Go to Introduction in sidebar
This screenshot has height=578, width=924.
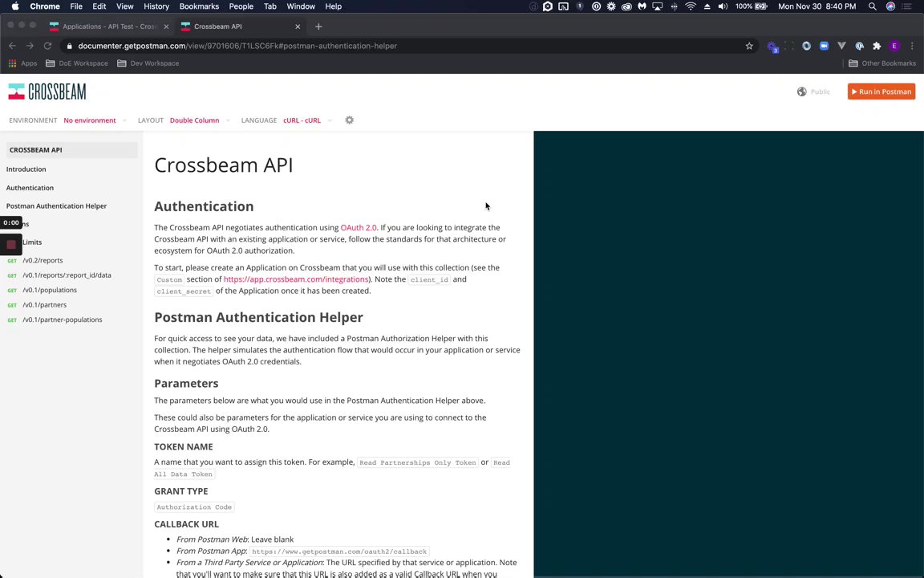click(x=26, y=169)
